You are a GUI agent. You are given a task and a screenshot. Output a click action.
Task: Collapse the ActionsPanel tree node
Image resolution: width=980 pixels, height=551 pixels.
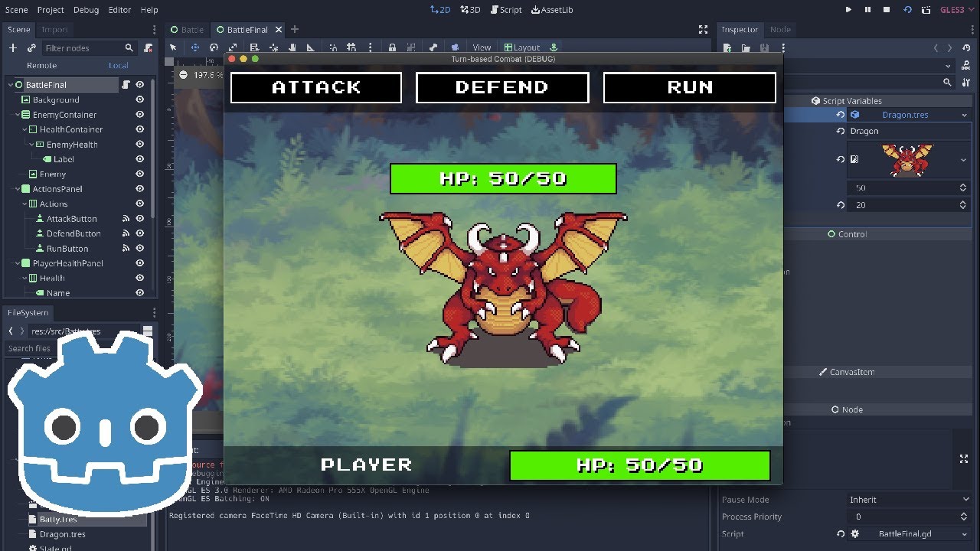pyautogui.click(x=18, y=189)
